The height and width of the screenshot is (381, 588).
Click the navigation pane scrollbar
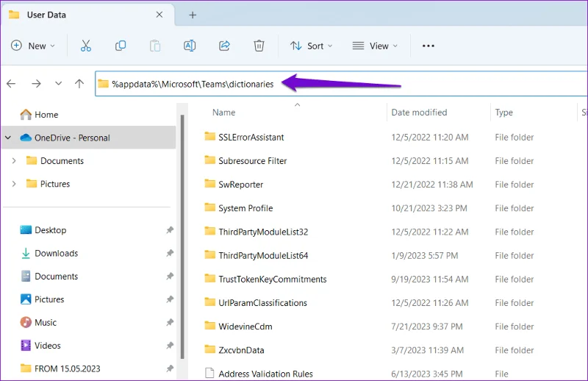[x=182, y=237]
